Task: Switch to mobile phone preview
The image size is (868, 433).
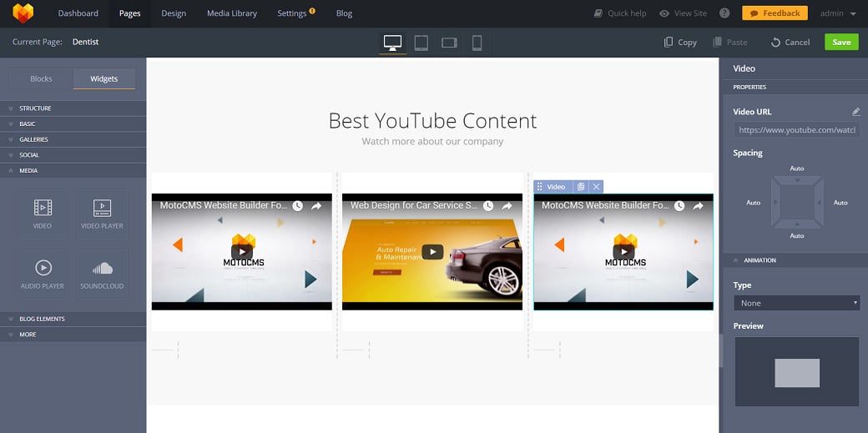Action: tap(477, 43)
